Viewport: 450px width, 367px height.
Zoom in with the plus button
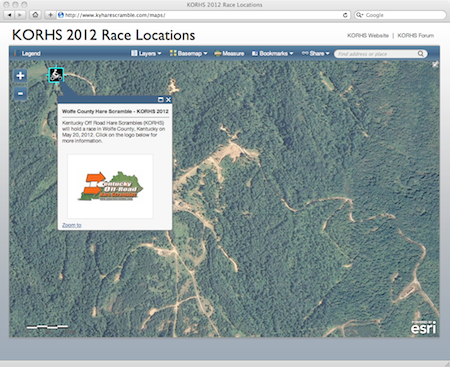(20, 75)
